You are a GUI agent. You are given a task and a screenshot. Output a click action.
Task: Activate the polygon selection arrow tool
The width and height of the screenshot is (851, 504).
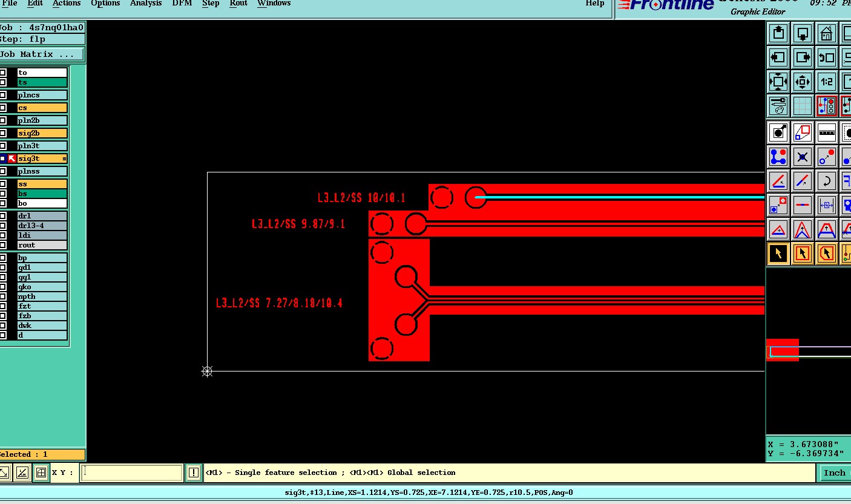(826, 253)
